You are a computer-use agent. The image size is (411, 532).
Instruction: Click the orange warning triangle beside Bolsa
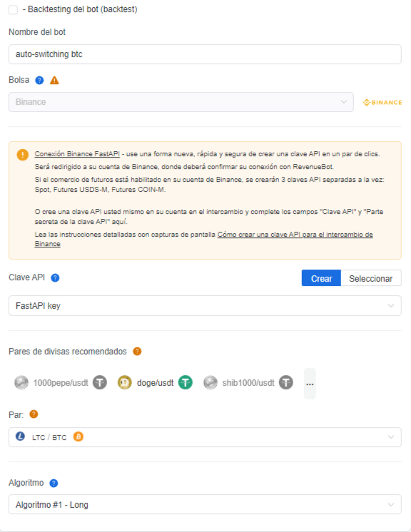click(x=55, y=81)
